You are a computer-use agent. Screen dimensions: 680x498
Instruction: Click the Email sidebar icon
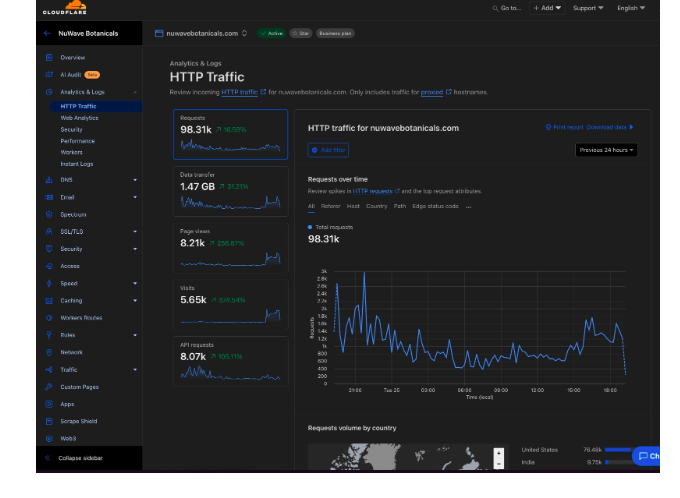pyautogui.click(x=49, y=197)
